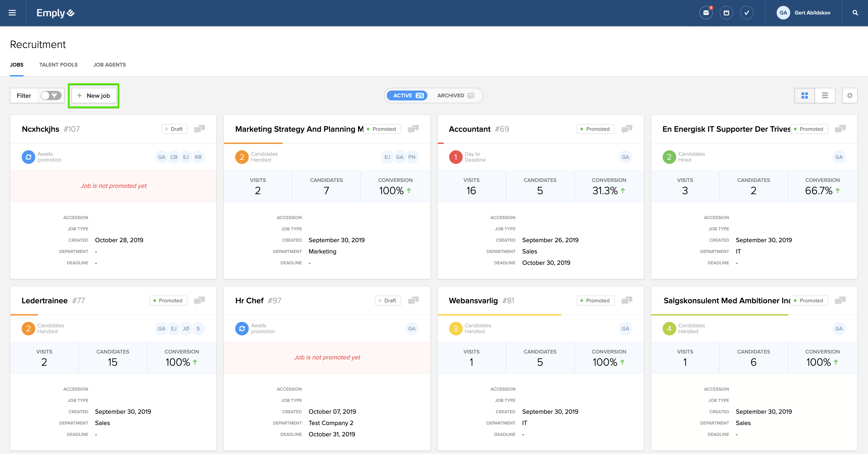868x454 pixels.
Task: Open the hamburger navigation menu
Action: pos(12,13)
